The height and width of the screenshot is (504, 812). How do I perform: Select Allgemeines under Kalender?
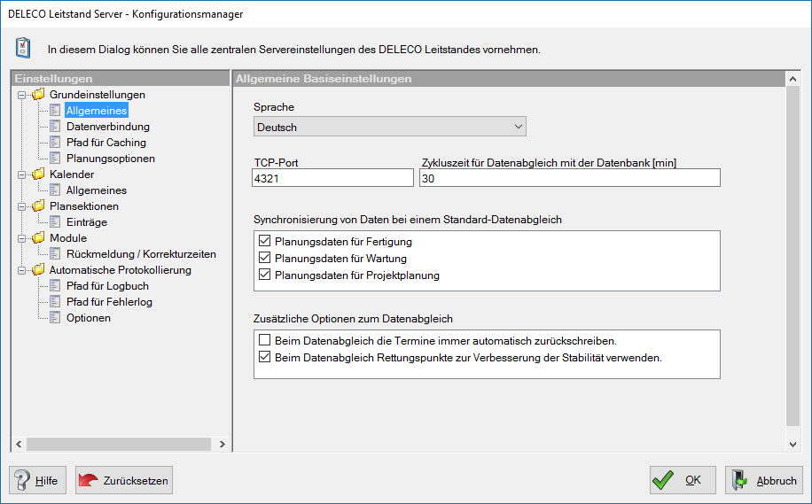pos(97,190)
